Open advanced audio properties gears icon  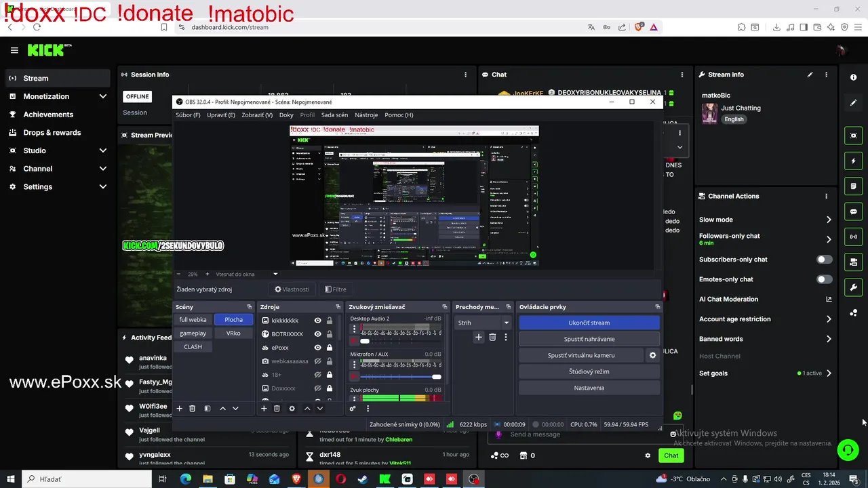pos(353,408)
